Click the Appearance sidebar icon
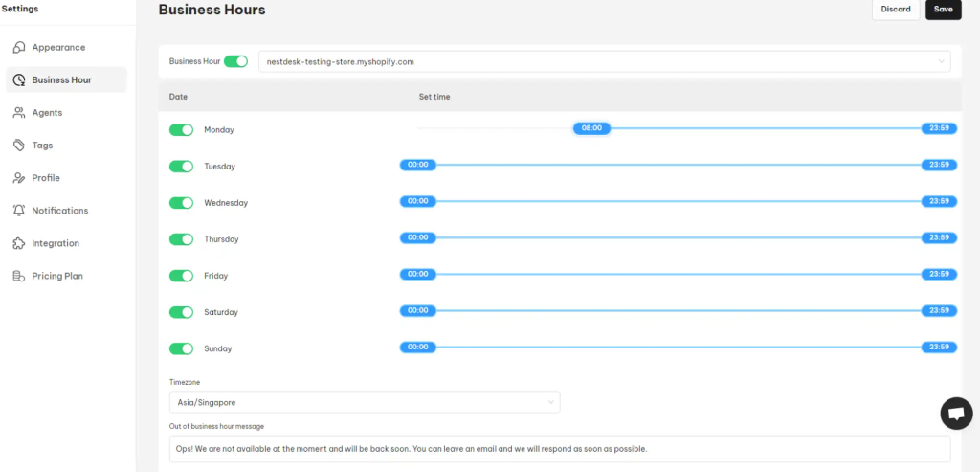 (x=19, y=48)
